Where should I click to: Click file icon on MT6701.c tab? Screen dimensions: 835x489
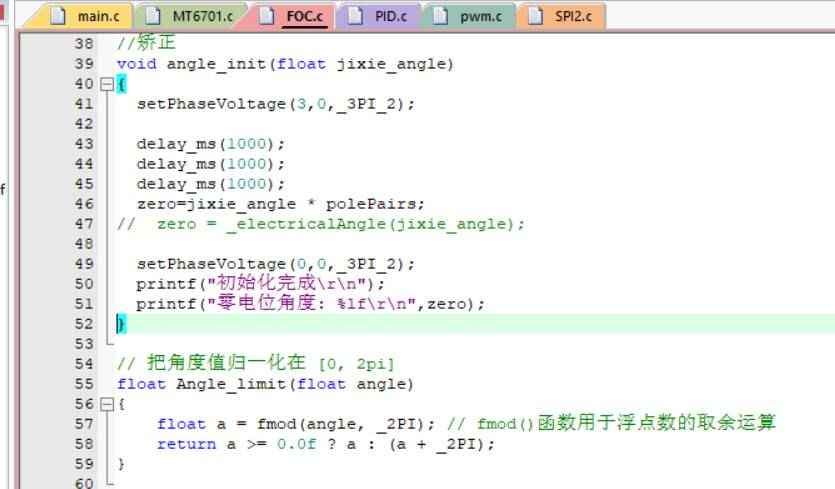pos(153,16)
